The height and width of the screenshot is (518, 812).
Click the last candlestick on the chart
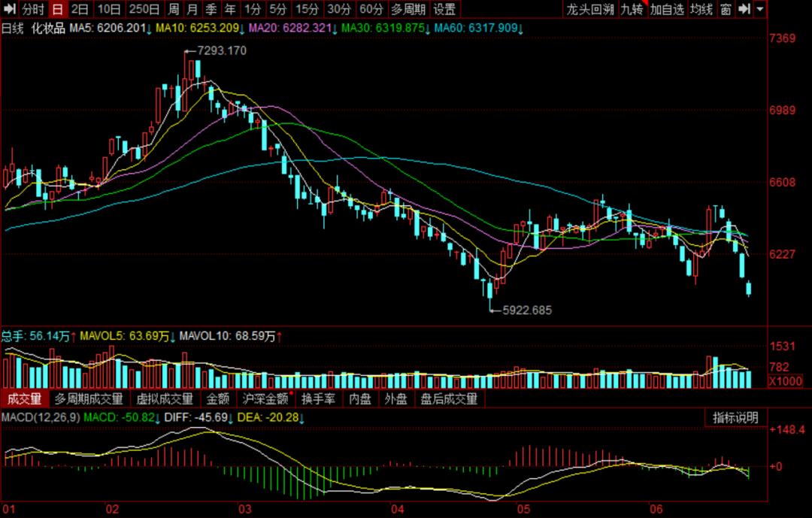(x=749, y=288)
